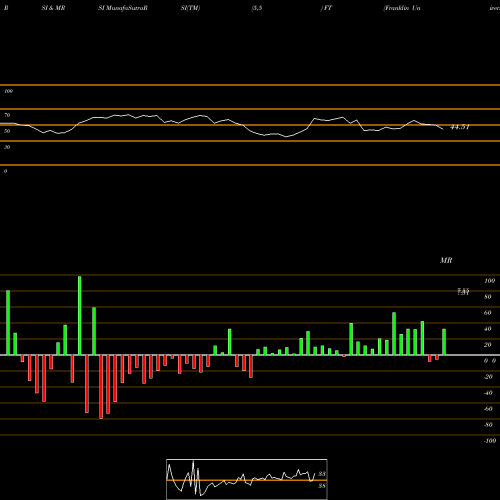Click the last green MR bar on right
Viewport: 500px width, 500px height.
(x=444, y=342)
